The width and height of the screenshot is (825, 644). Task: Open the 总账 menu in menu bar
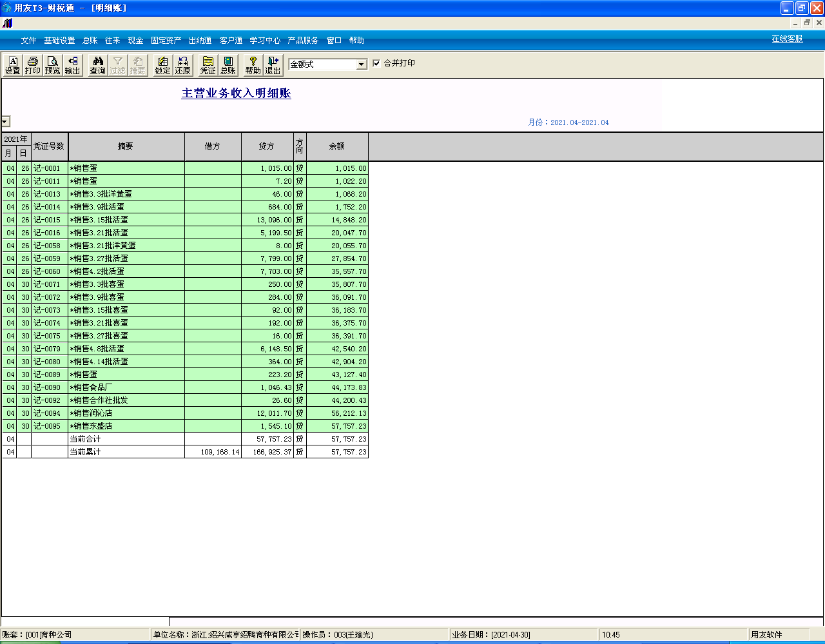coord(90,40)
